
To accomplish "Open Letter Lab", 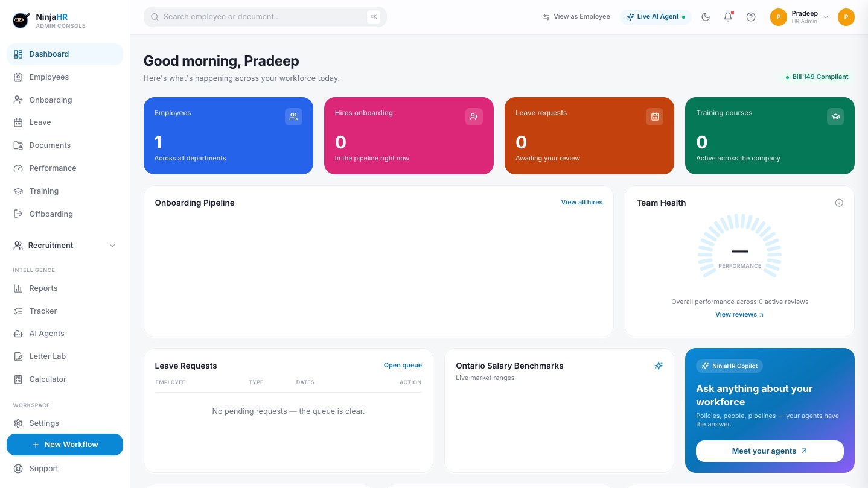I will coord(65,356).
